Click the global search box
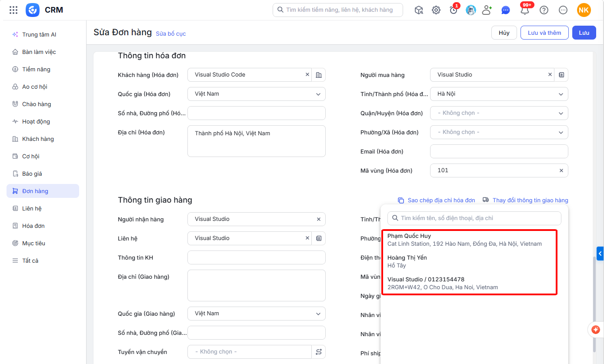Viewport: 604px width, 364px height. (338, 10)
